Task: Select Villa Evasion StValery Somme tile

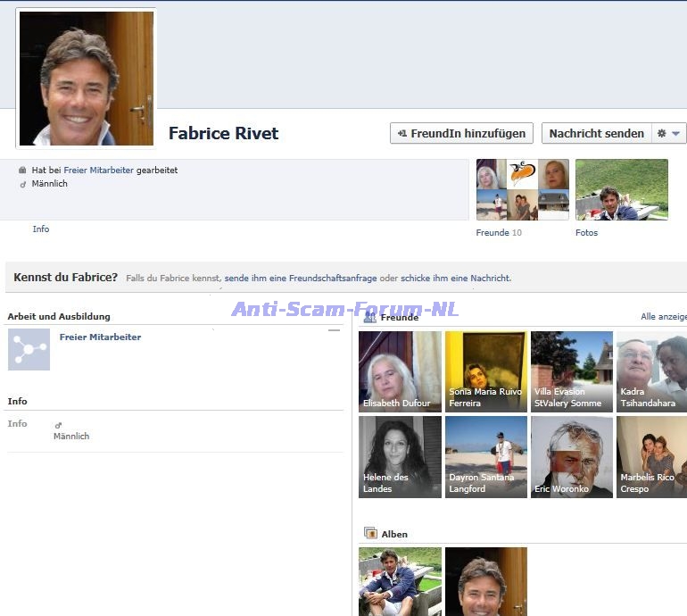Action: [x=571, y=371]
